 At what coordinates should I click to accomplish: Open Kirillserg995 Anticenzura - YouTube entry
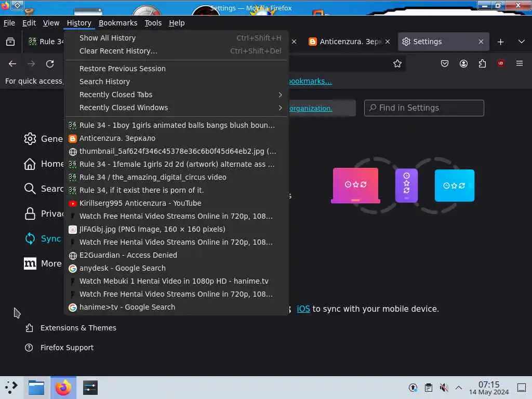176,203
